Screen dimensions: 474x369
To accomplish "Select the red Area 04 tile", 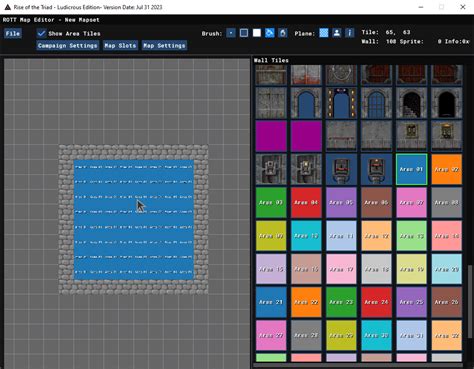I will click(306, 203).
